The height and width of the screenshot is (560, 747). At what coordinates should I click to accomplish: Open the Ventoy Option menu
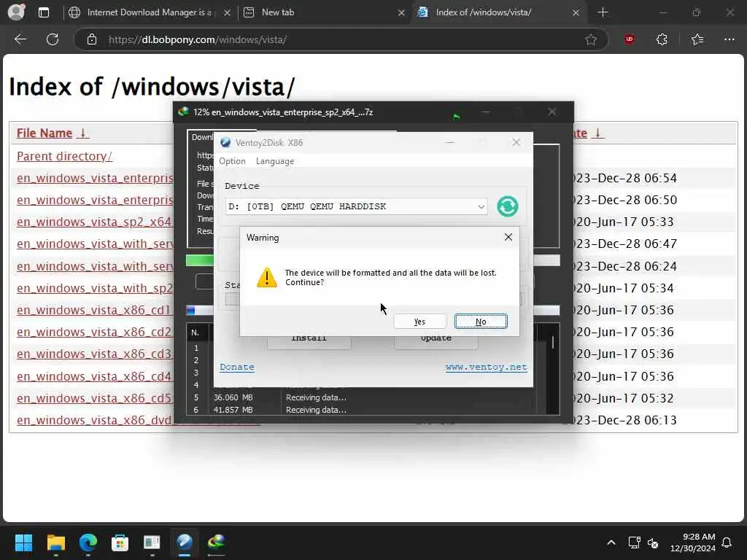coord(232,161)
